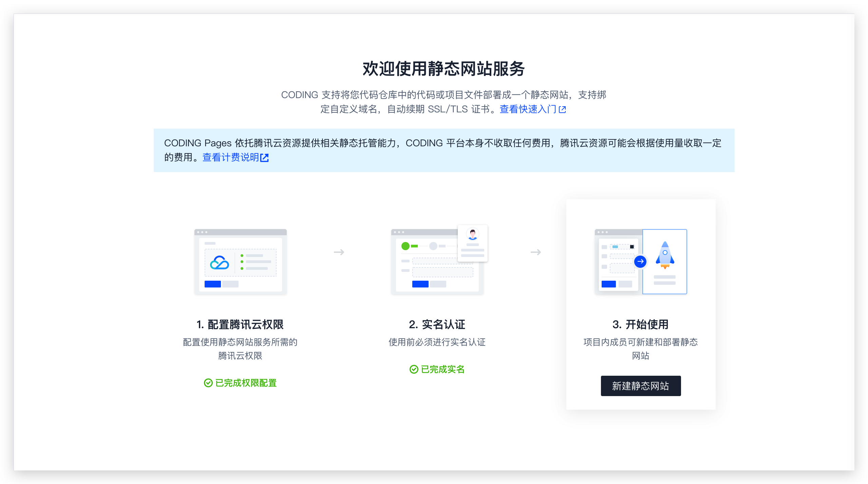Click the Tencent Cloud logo in step 1 illustration

tap(219, 263)
